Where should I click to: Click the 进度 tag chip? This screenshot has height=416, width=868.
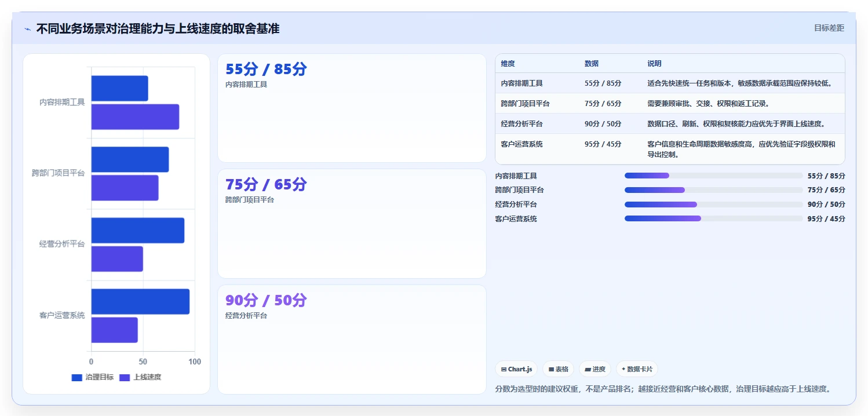tap(595, 369)
